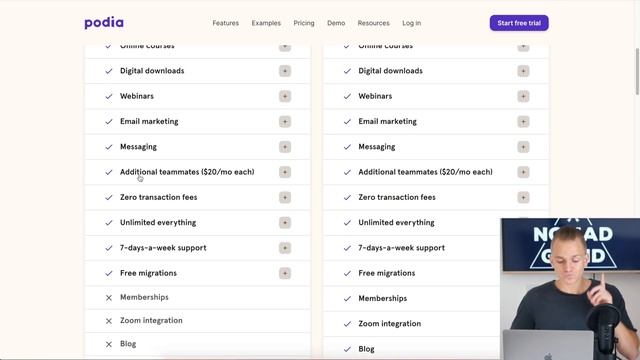Open the Examples menu item
The height and width of the screenshot is (360, 640).
click(x=266, y=23)
